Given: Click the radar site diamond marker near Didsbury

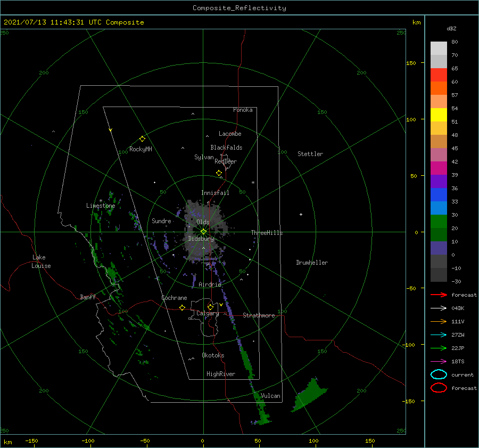Looking at the screenshot, I should tap(203, 232).
